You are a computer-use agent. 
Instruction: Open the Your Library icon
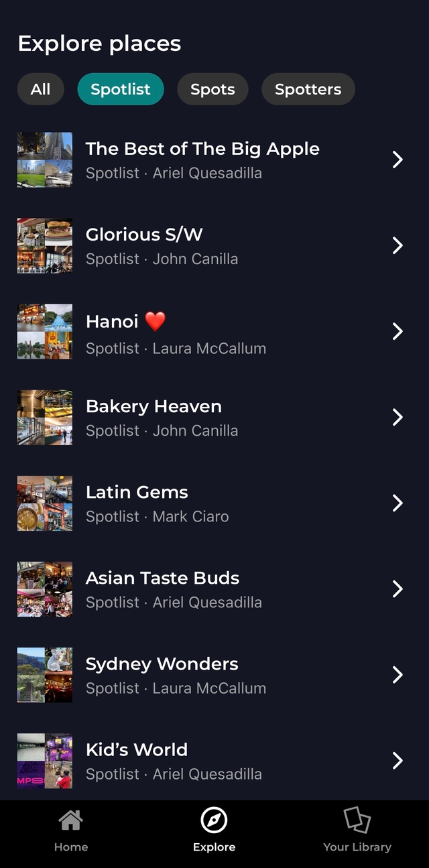pos(357,819)
